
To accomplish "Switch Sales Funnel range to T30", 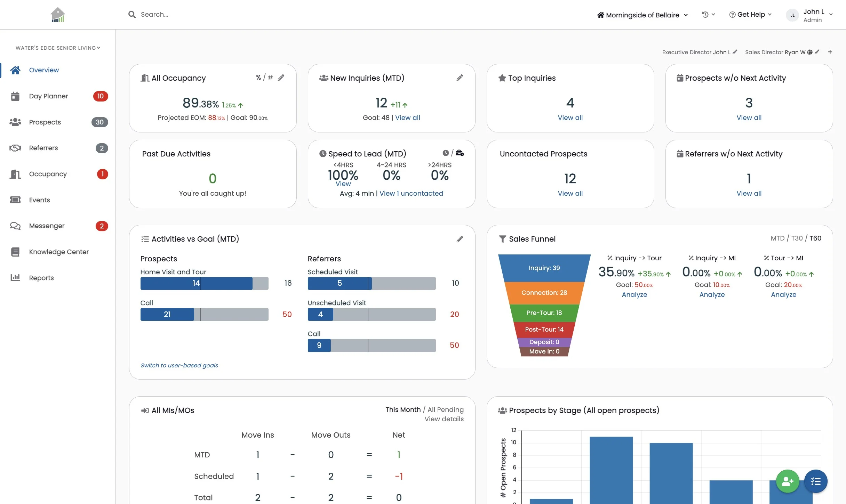I will [x=797, y=238].
